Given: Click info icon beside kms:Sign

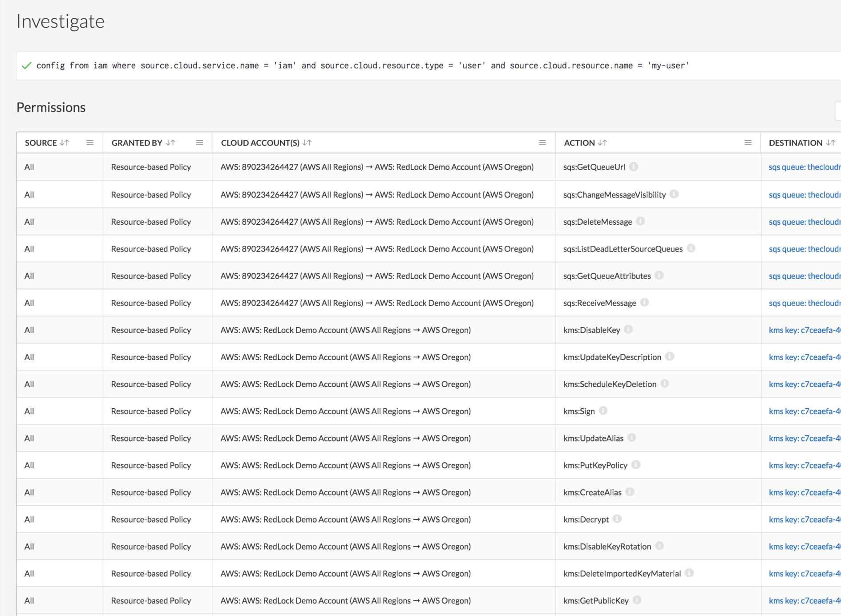Looking at the screenshot, I should (x=602, y=411).
